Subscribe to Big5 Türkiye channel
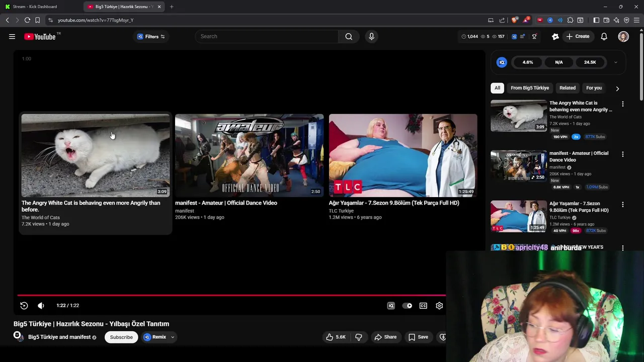The image size is (644, 362). tap(121, 337)
